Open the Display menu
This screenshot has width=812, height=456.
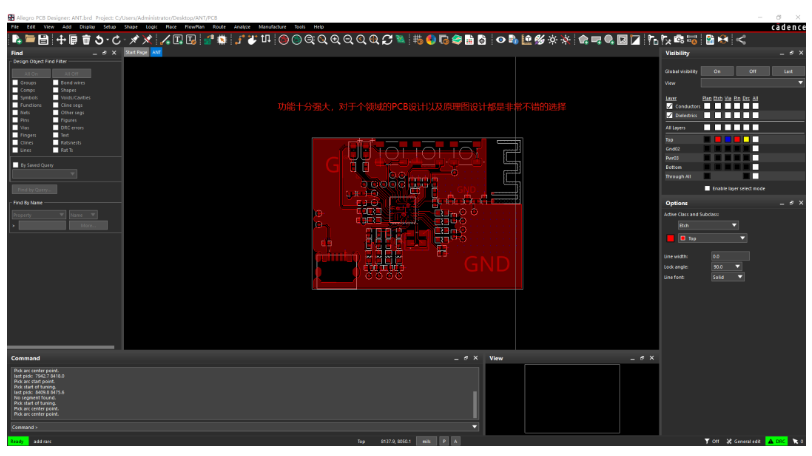pyautogui.click(x=87, y=27)
